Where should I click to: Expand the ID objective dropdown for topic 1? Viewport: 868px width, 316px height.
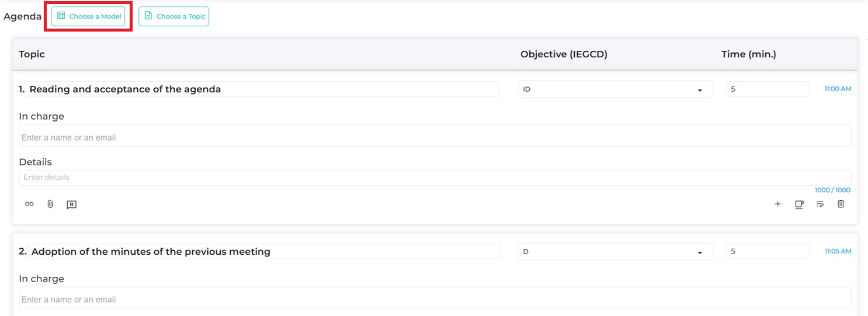pos(615,89)
